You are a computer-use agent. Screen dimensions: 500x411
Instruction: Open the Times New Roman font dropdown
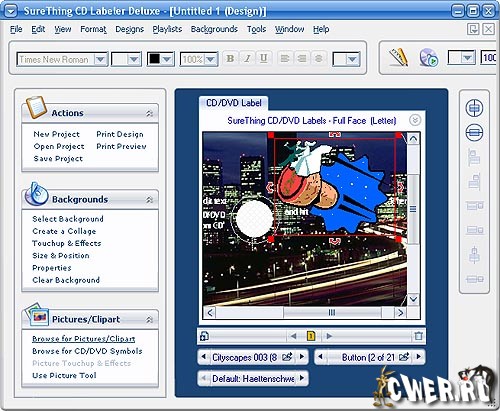(x=100, y=59)
